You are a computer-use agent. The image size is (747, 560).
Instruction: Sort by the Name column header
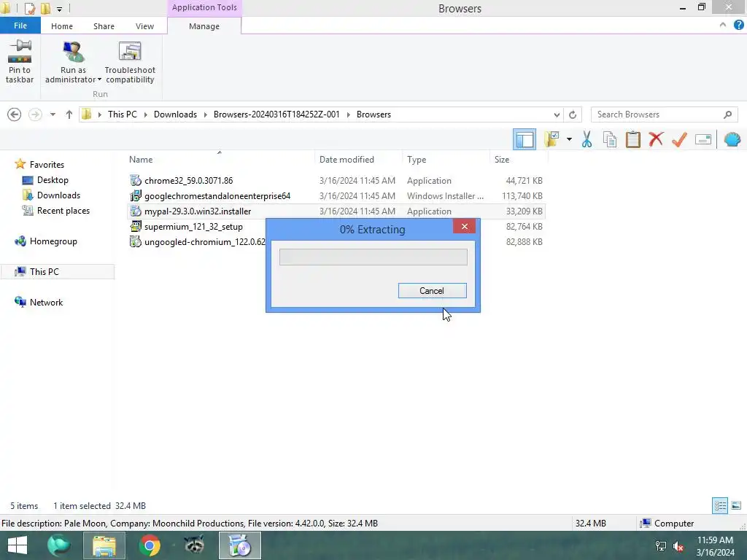(141, 160)
